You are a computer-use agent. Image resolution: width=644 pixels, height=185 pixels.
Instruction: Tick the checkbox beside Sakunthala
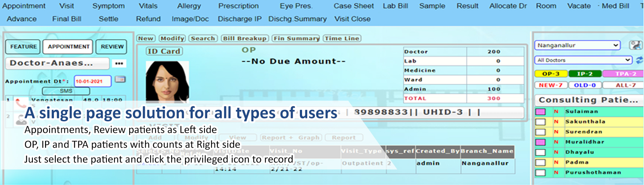(541, 122)
